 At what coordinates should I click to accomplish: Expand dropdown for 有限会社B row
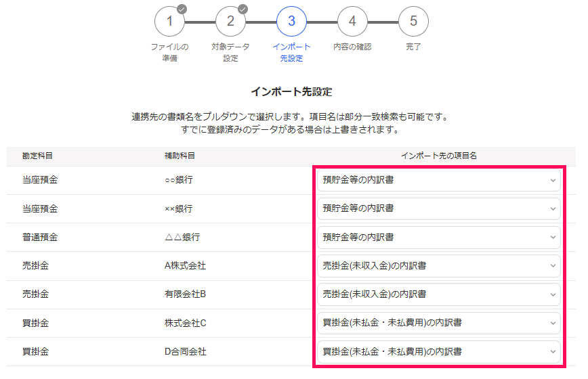pos(439,294)
